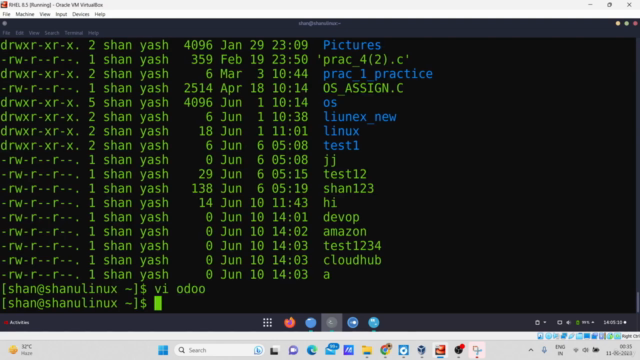The height and width of the screenshot is (360, 640).
Task: Open the Chat app on the taskbar
Action: click(x=293, y=350)
